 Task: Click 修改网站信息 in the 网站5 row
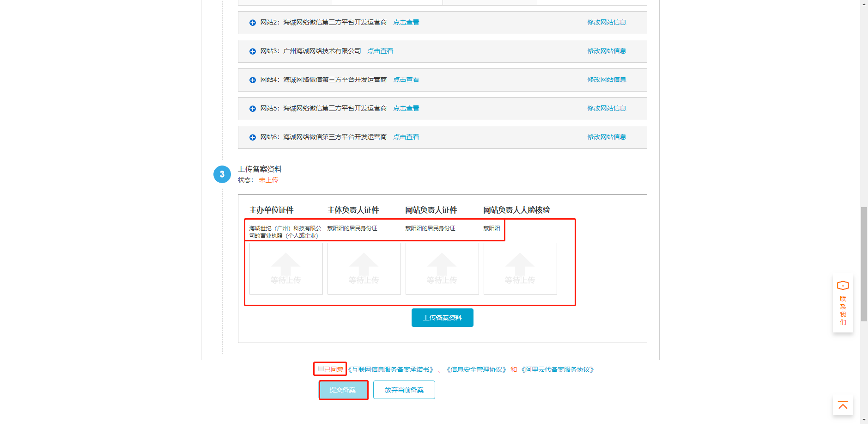point(607,108)
